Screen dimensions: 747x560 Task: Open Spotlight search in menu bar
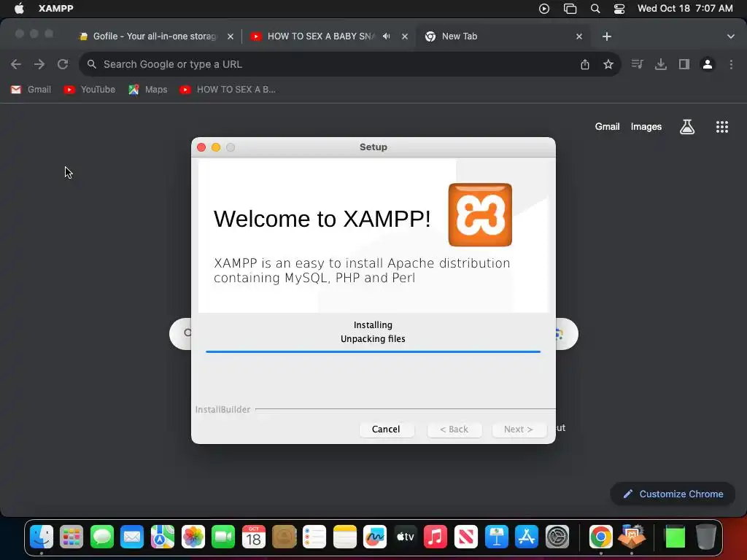click(x=595, y=9)
